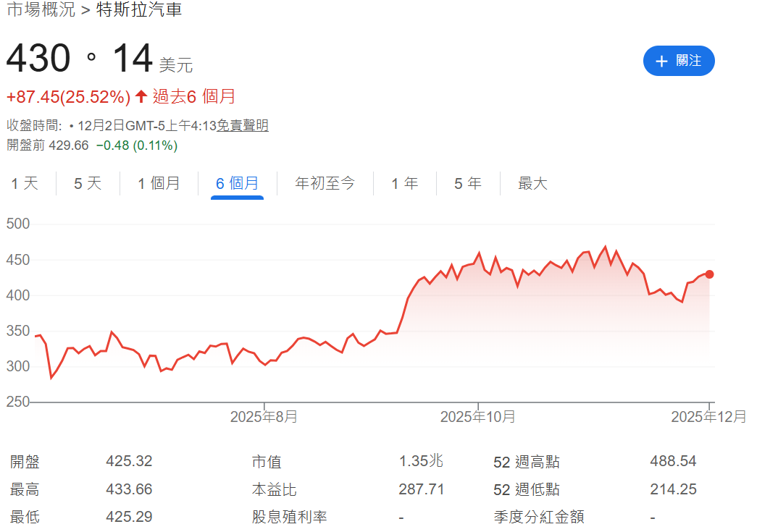Image resolution: width=757 pixels, height=532 pixels.
Task: Select the 最大 maximum range tab
Action: point(532,183)
